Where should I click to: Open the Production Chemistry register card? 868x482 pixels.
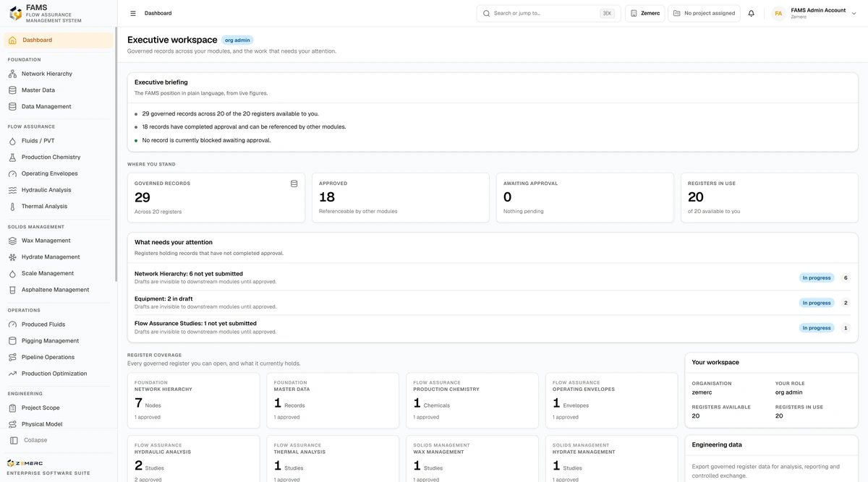(x=472, y=400)
